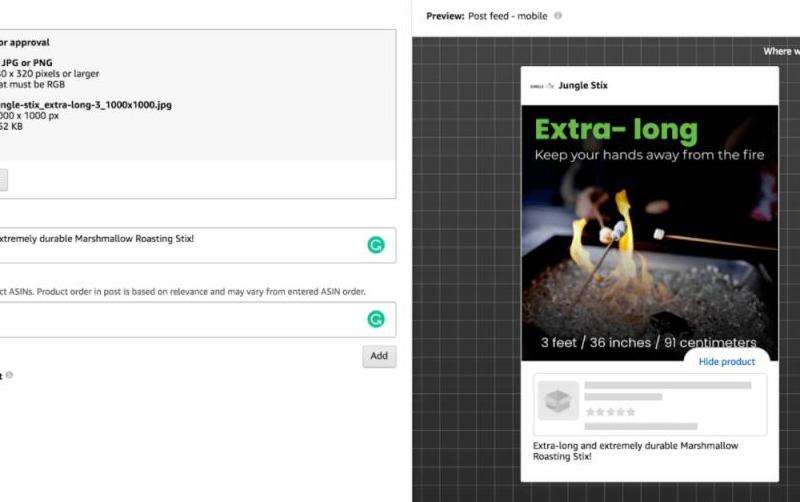Click the Jungle Stix brand name
Screen dimensions: 800x502
click(x=583, y=86)
